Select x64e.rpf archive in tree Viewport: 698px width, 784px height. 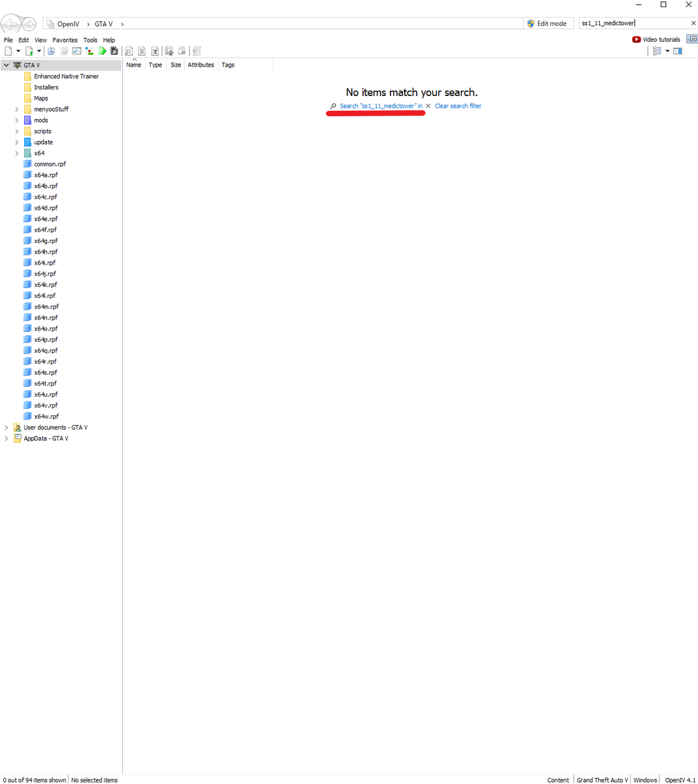(46, 219)
